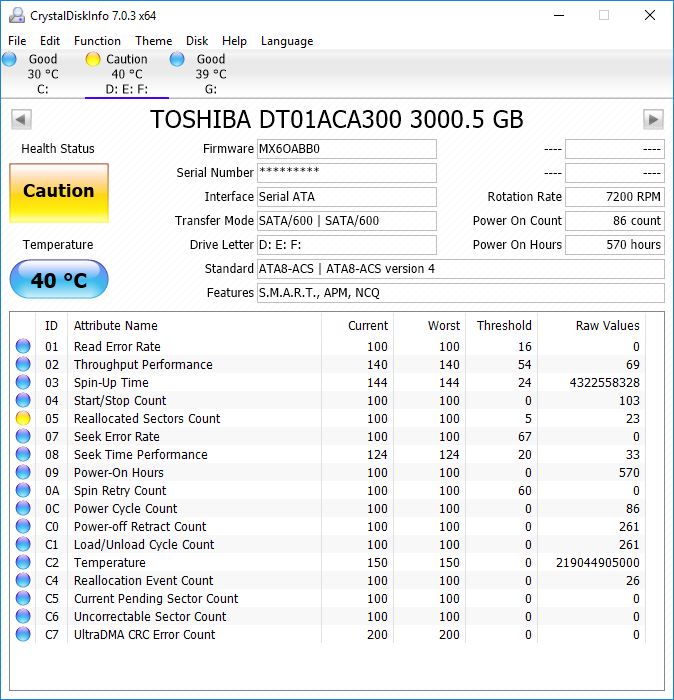Click the Threshold column header
Image resolution: width=674 pixels, height=700 pixels.
[x=504, y=326]
